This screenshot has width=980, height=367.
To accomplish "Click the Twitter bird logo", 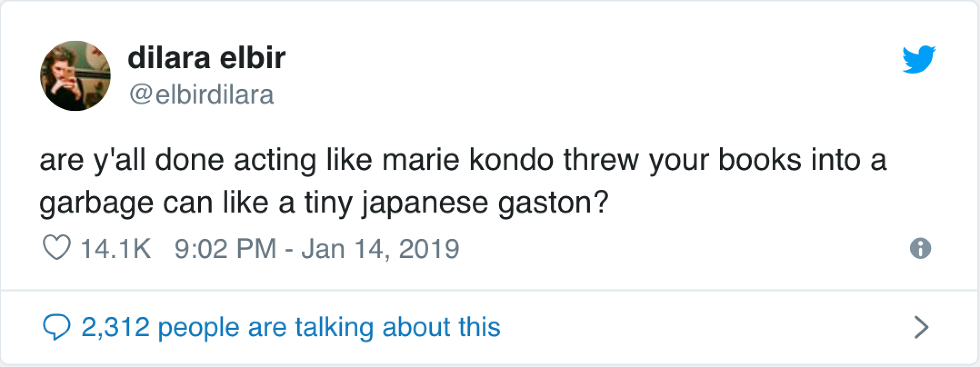I will tap(919, 59).
